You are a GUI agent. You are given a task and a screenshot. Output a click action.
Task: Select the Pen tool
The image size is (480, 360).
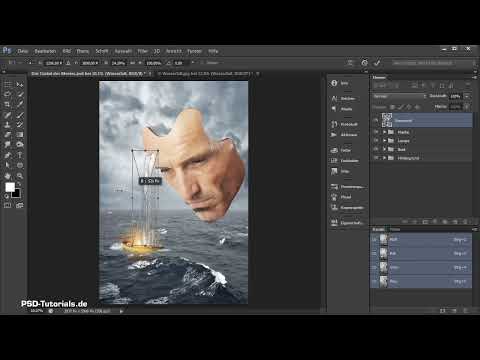point(7,155)
